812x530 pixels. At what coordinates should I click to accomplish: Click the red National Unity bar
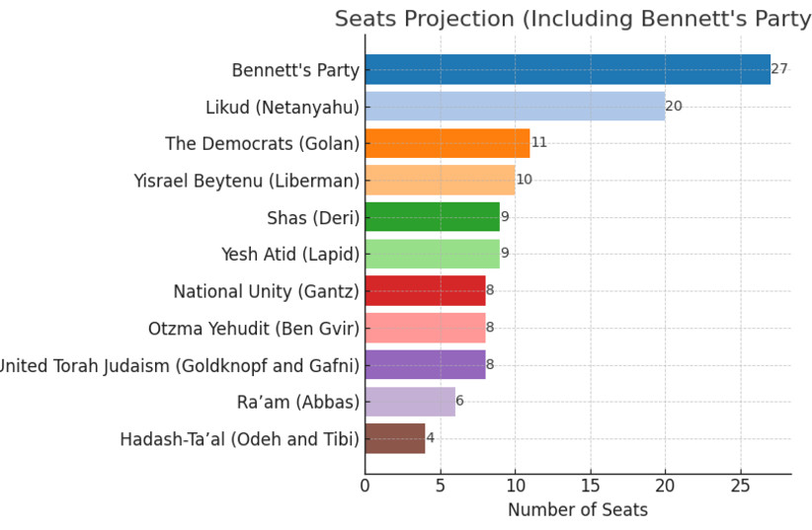pyautogui.click(x=425, y=291)
